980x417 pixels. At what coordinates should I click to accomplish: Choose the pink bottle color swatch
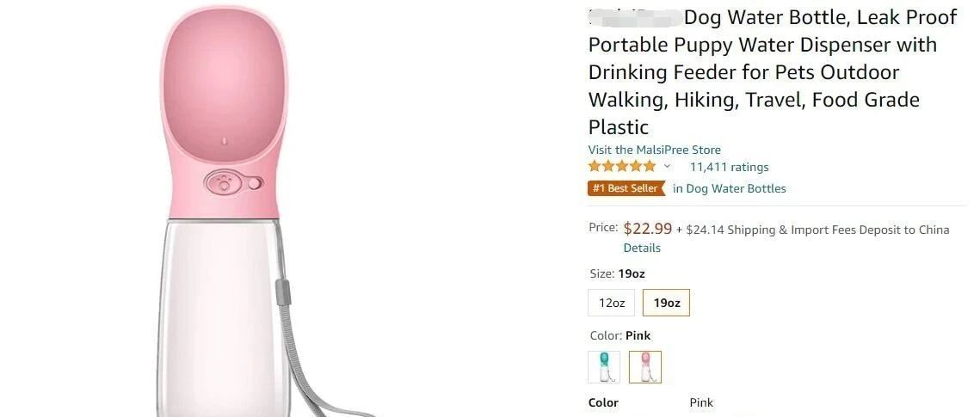(645, 367)
